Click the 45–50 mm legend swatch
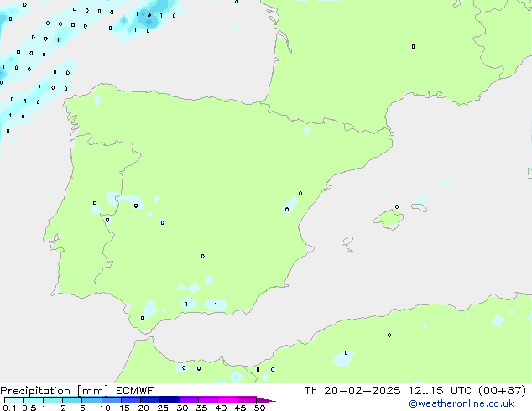532x411 pixels. pyautogui.click(x=247, y=400)
